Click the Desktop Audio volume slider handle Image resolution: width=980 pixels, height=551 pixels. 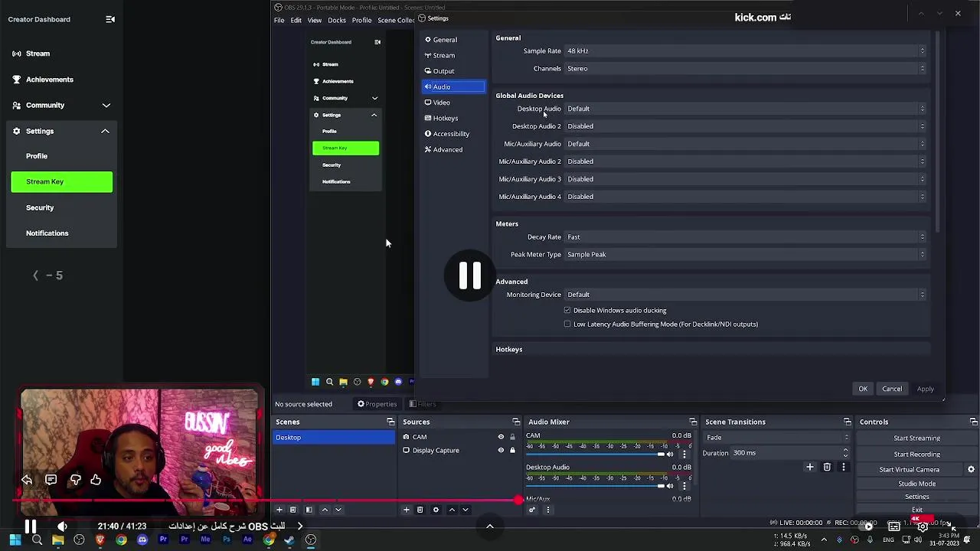(x=661, y=486)
